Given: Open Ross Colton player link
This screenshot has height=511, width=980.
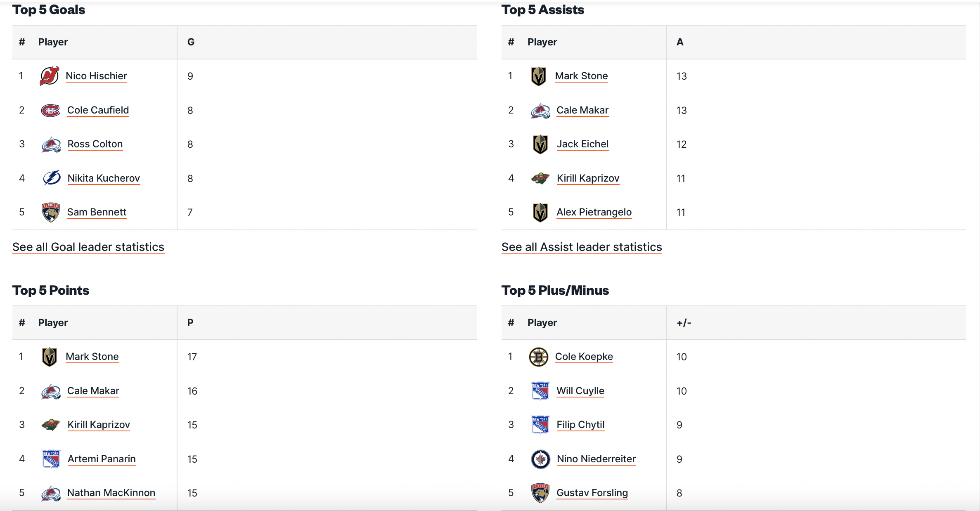Looking at the screenshot, I should pyautogui.click(x=95, y=144).
